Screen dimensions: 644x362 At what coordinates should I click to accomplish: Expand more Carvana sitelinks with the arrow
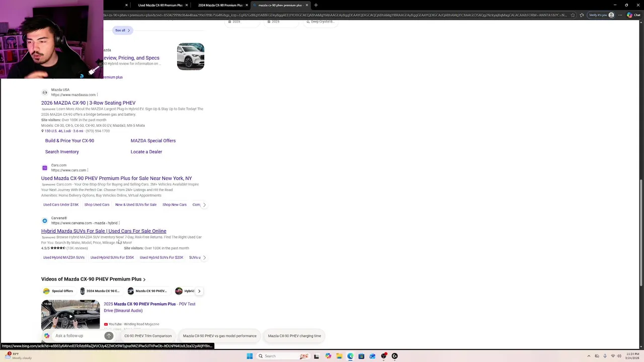pyautogui.click(x=204, y=257)
